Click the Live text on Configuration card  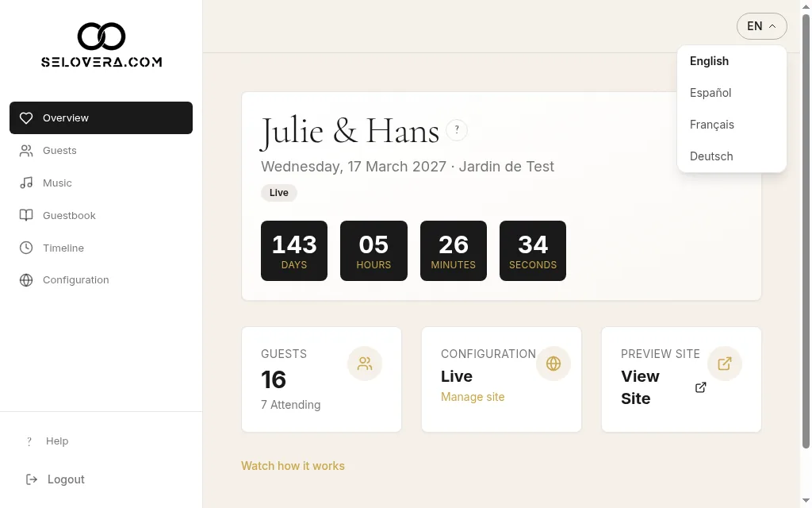coord(457,376)
